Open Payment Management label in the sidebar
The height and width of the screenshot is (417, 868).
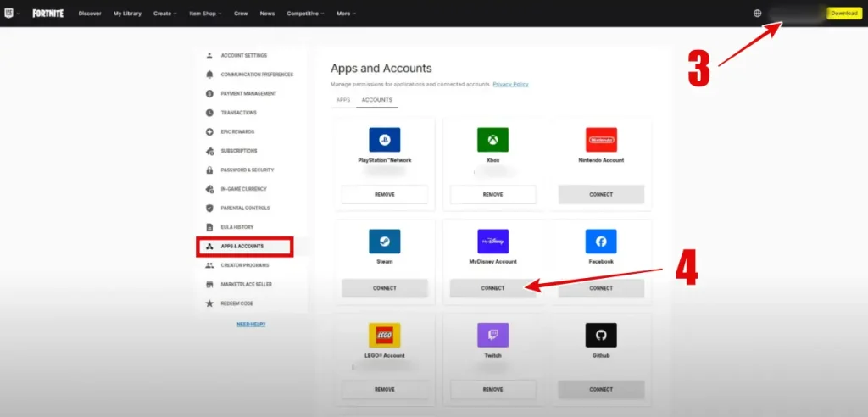(x=248, y=93)
